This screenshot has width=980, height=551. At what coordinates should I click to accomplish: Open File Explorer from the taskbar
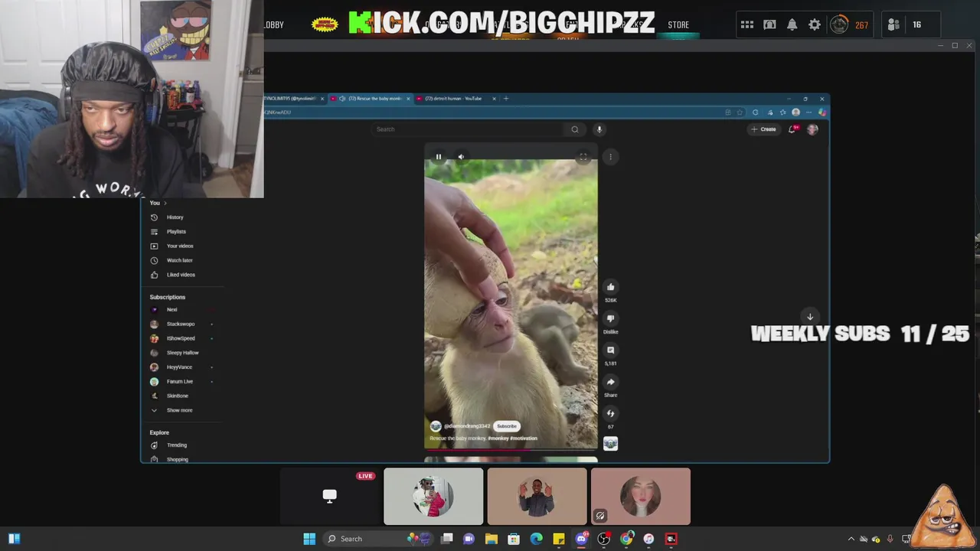tap(492, 539)
